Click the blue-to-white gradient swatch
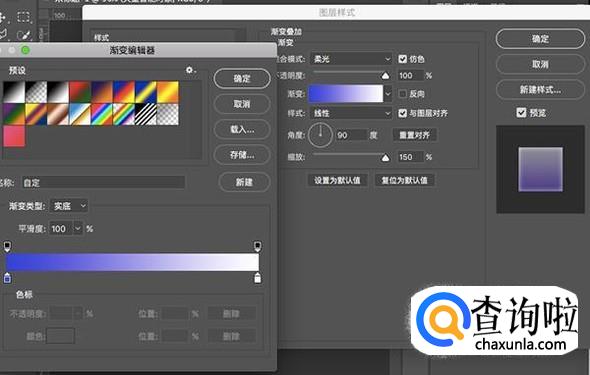 pos(345,94)
